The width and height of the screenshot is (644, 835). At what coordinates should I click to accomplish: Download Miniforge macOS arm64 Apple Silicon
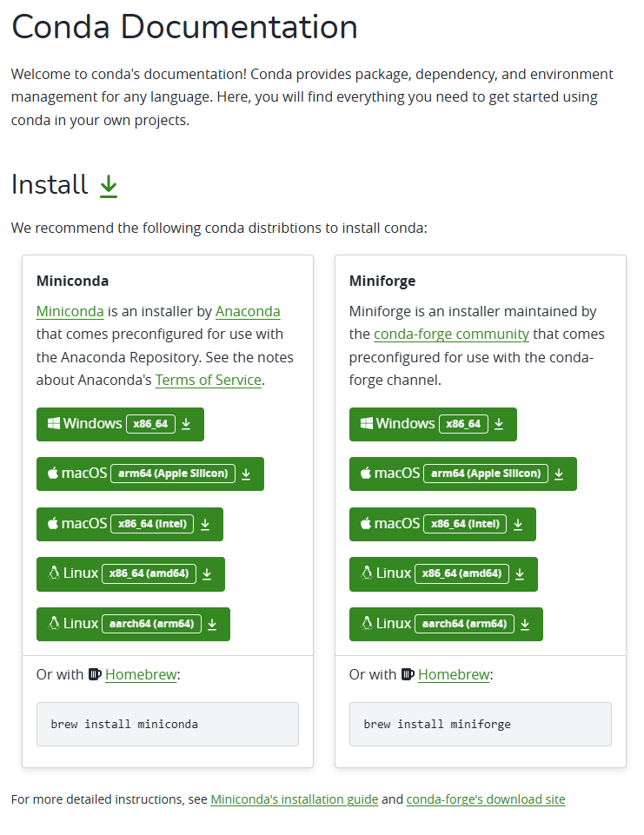[462, 474]
